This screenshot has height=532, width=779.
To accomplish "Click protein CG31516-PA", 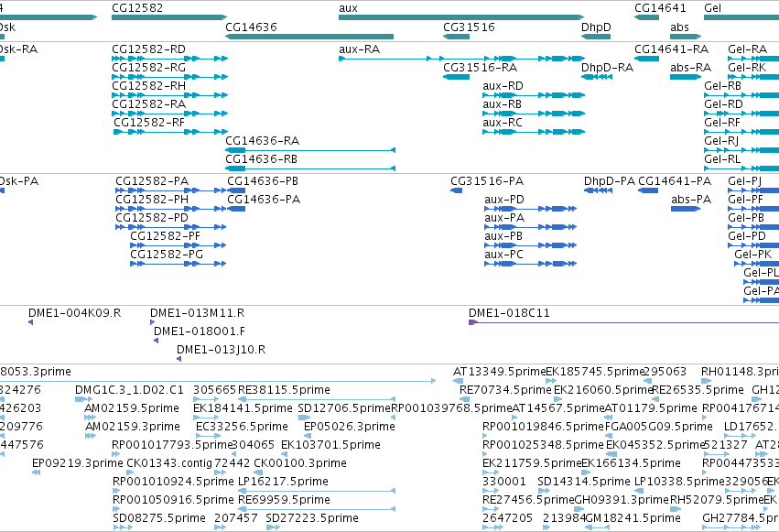I will pos(456,190).
